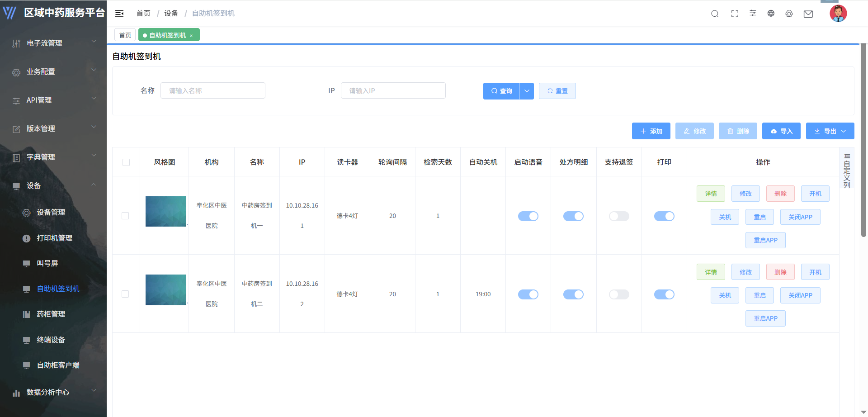Check the select-all header checkbox
Image resolution: width=868 pixels, height=417 pixels.
tap(126, 162)
